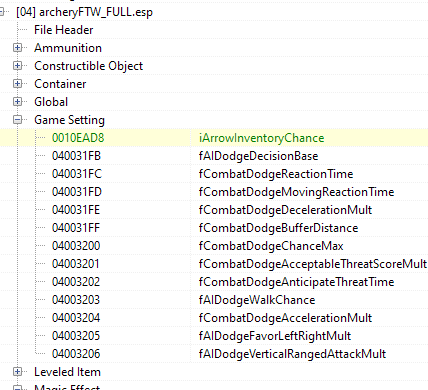The height and width of the screenshot is (390, 428).
Task: Click the fAIDodgeDecisionBase editor ID
Action: coord(259,156)
